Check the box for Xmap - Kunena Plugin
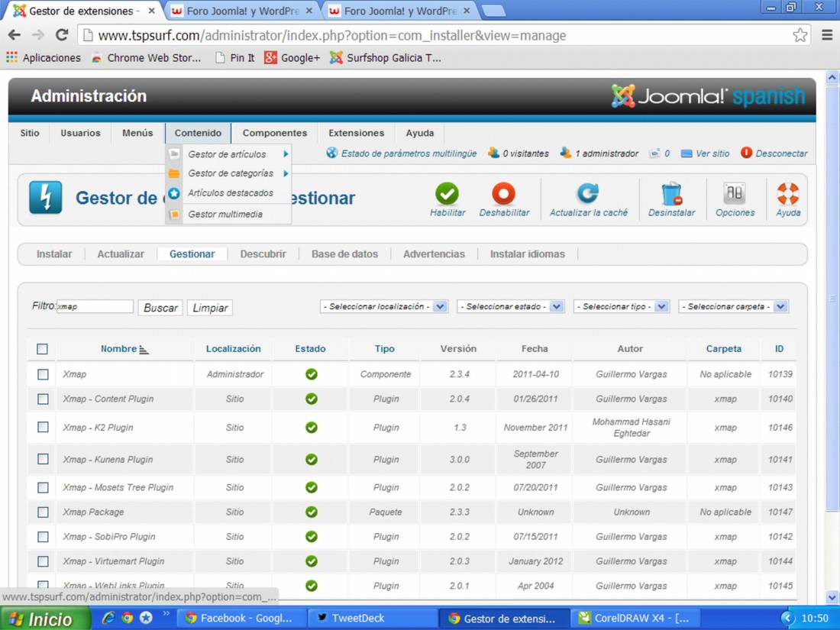 [x=43, y=459]
